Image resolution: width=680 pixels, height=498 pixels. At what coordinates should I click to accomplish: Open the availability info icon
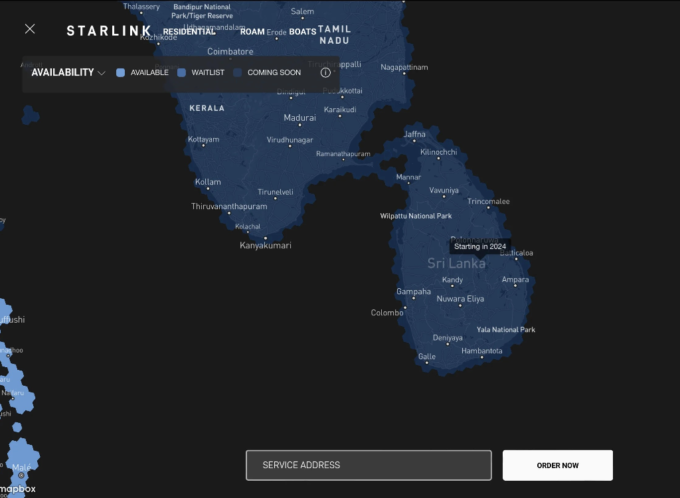325,73
